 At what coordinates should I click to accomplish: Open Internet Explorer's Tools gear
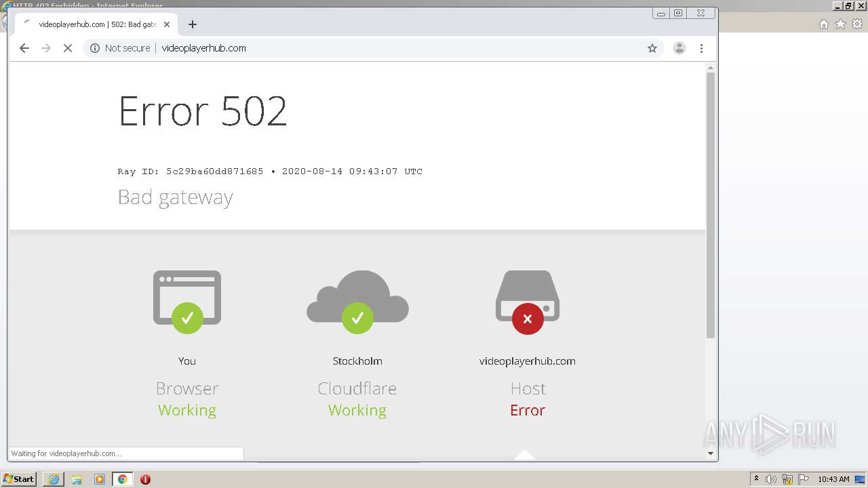(x=857, y=24)
